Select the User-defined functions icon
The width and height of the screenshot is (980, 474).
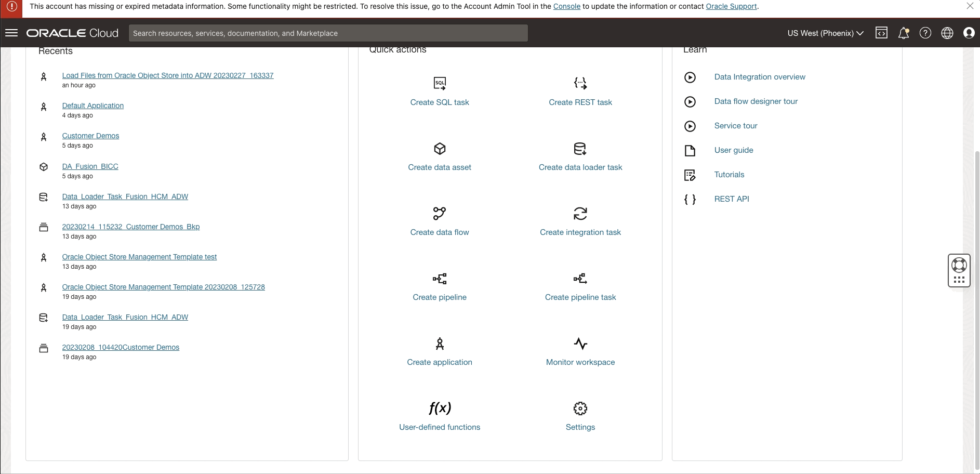point(440,409)
